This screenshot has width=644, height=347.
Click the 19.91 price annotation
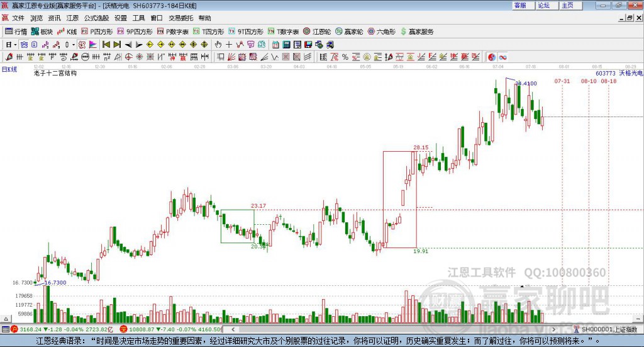point(421,251)
